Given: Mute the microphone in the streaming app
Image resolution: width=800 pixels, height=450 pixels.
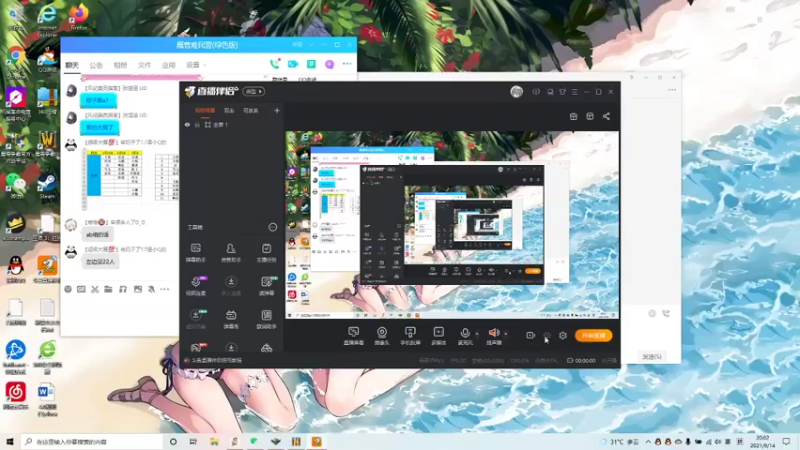Looking at the screenshot, I should [x=465, y=334].
